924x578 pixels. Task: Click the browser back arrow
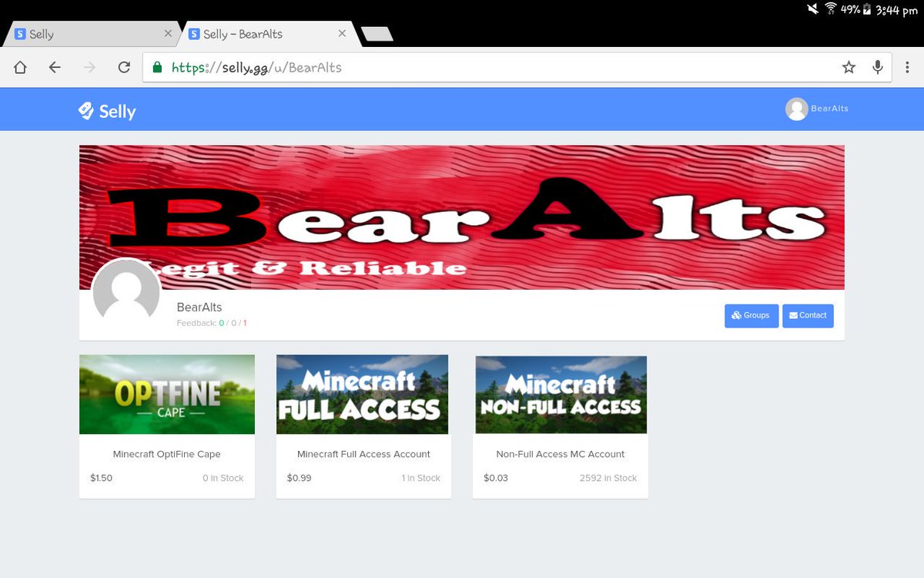(54, 67)
